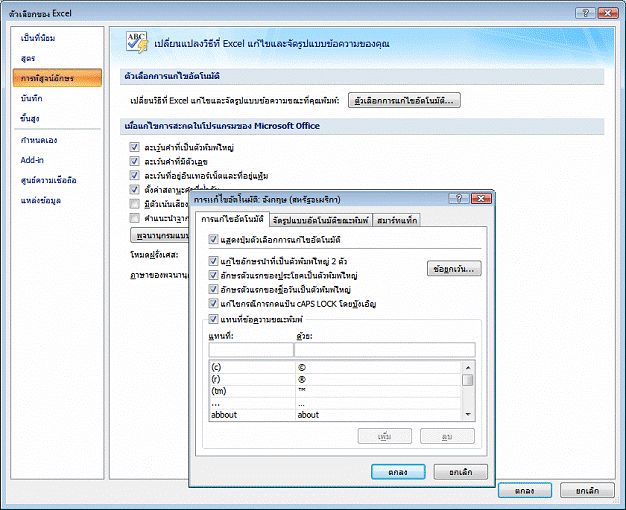Open help in AutoCorrect dialog title bar
The height and width of the screenshot is (510, 626).
pos(459,198)
